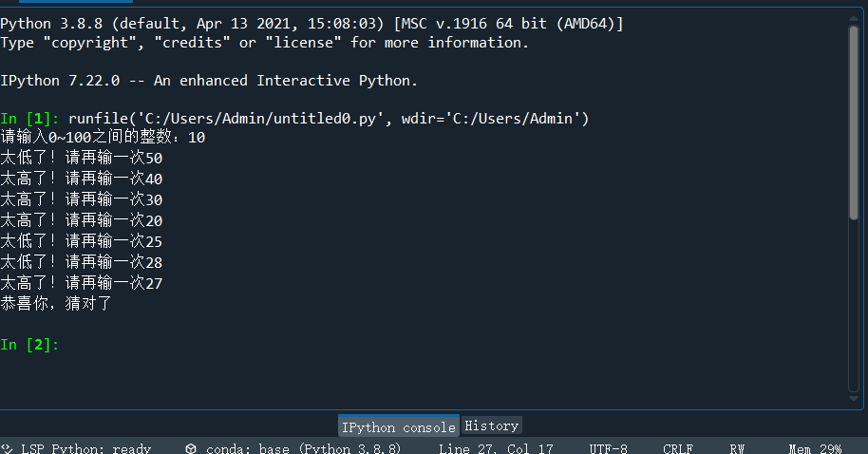Click the LSP Python status icon
The height and width of the screenshot is (454, 868).
[x=8, y=448]
